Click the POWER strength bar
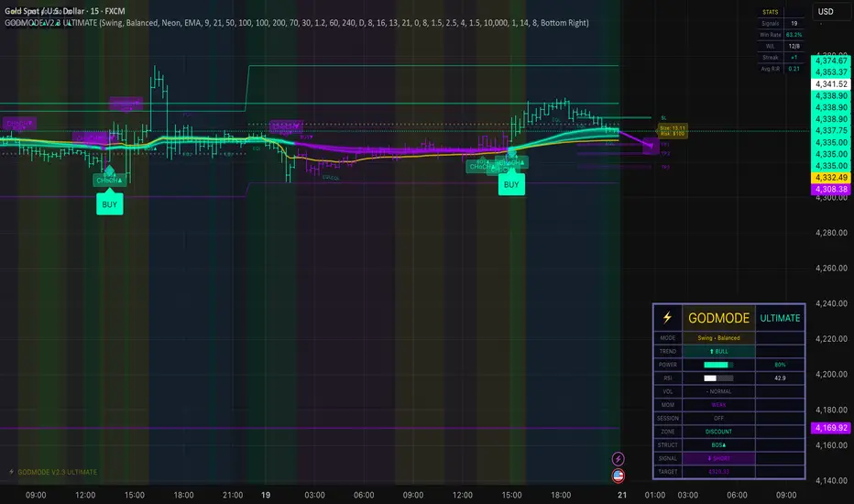The height and width of the screenshot is (504, 854). coord(718,365)
